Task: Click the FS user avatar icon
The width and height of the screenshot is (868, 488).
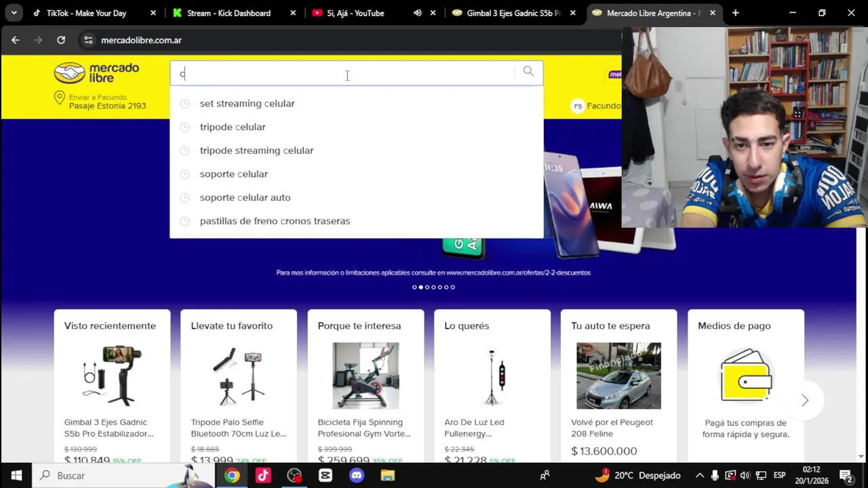Action: (578, 106)
